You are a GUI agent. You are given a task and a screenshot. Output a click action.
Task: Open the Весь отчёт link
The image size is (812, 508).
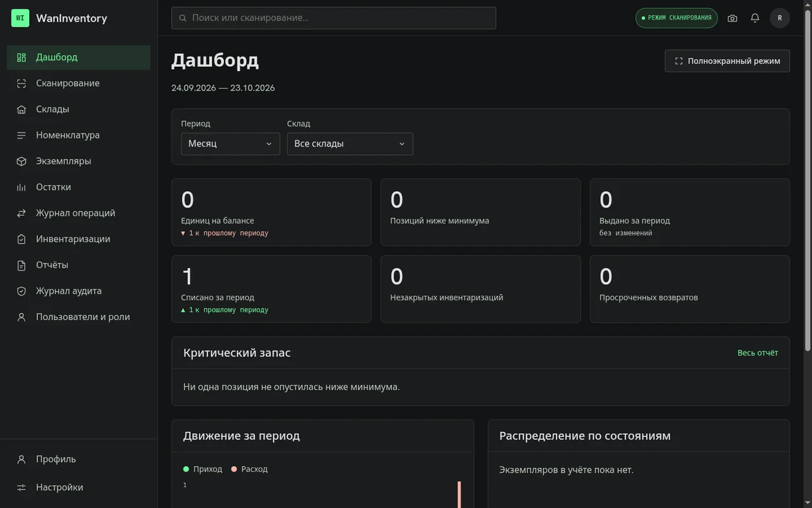click(x=757, y=353)
